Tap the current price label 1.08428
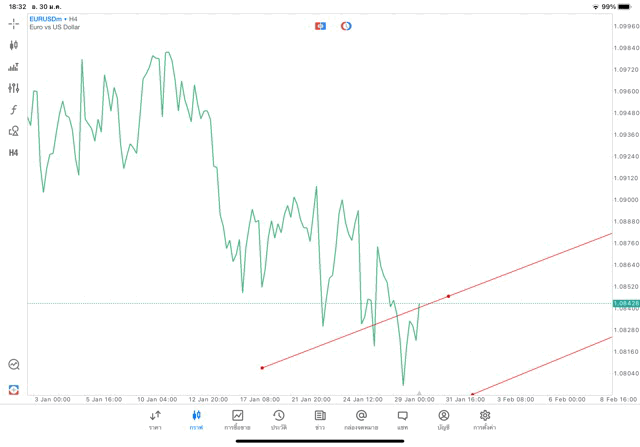 tap(624, 303)
